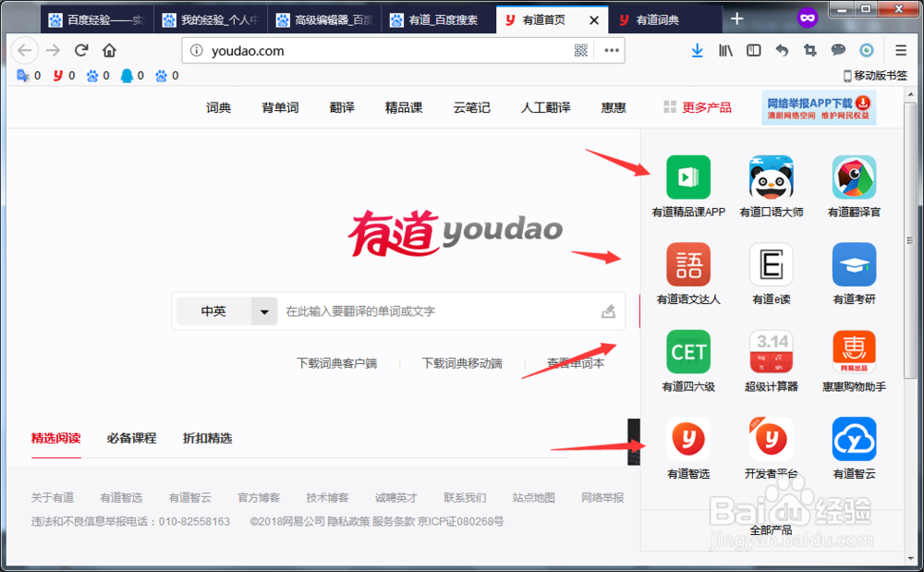Click the crop screenshot toolbar icon
924x572 pixels.
click(x=810, y=51)
